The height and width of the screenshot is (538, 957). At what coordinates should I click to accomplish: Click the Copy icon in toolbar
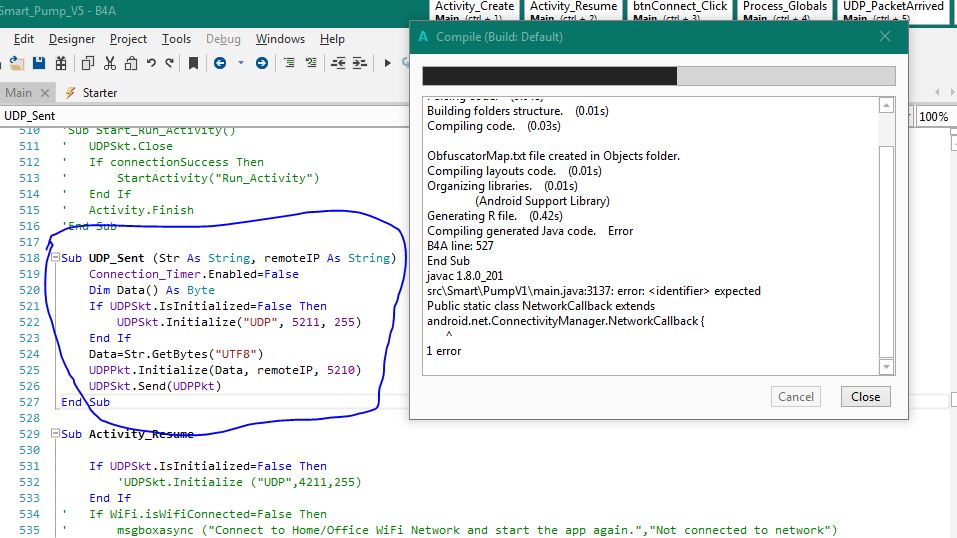[88, 63]
